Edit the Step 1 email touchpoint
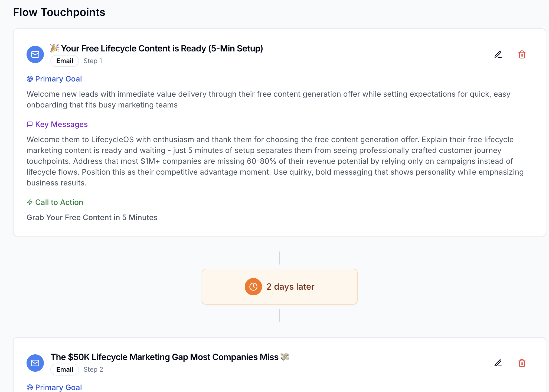 point(498,54)
